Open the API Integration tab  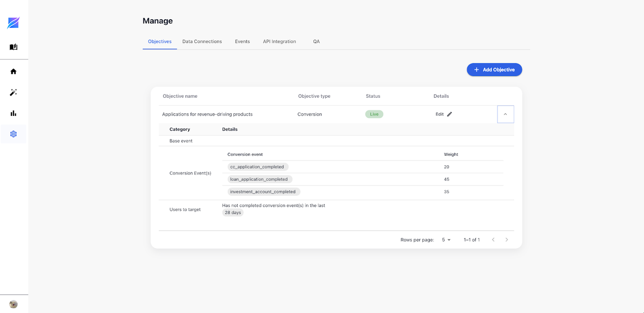(279, 42)
